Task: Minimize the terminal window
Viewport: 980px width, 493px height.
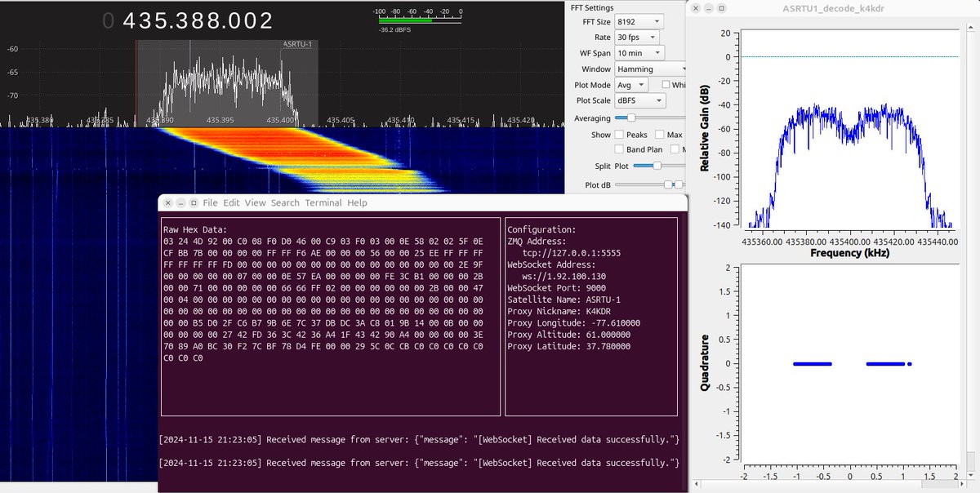Action: pos(180,202)
